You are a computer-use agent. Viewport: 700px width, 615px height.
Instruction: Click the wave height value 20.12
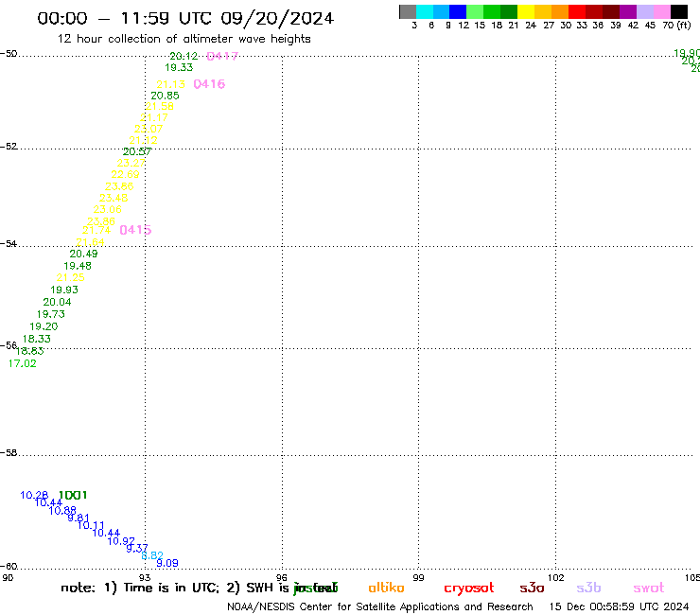click(x=184, y=56)
